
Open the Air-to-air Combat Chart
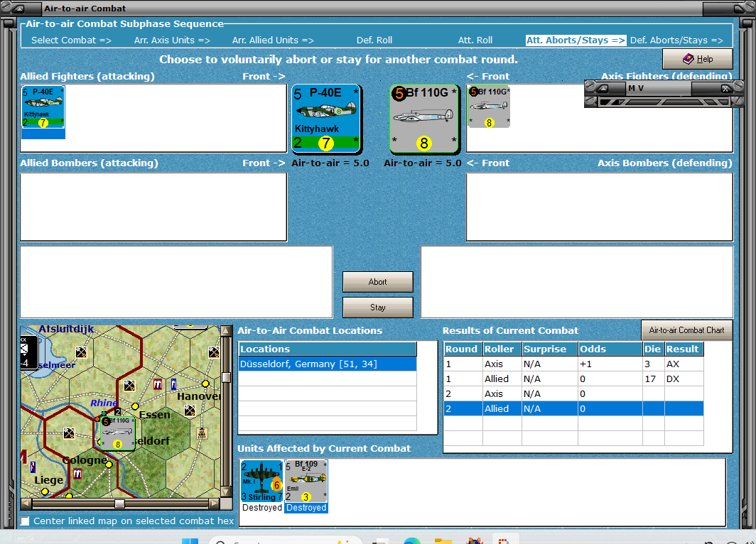click(x=686, y=330)
